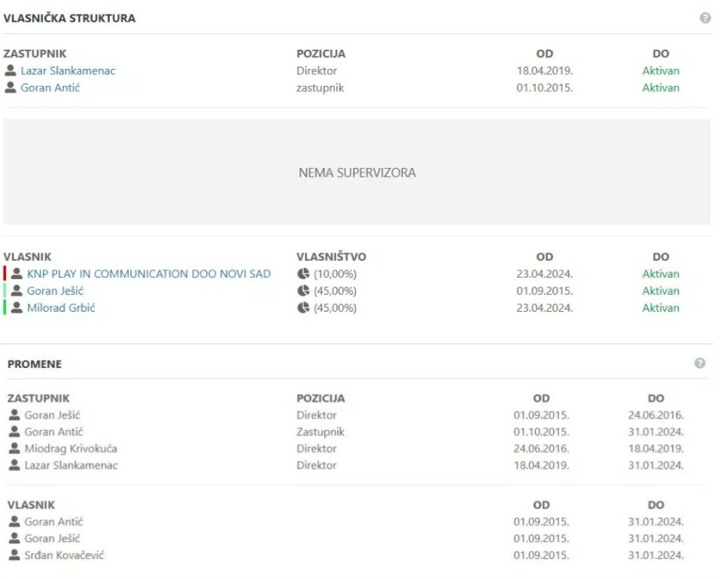
Task: Click person icon beside Miodrag Krivokuća
Action: 15,449
